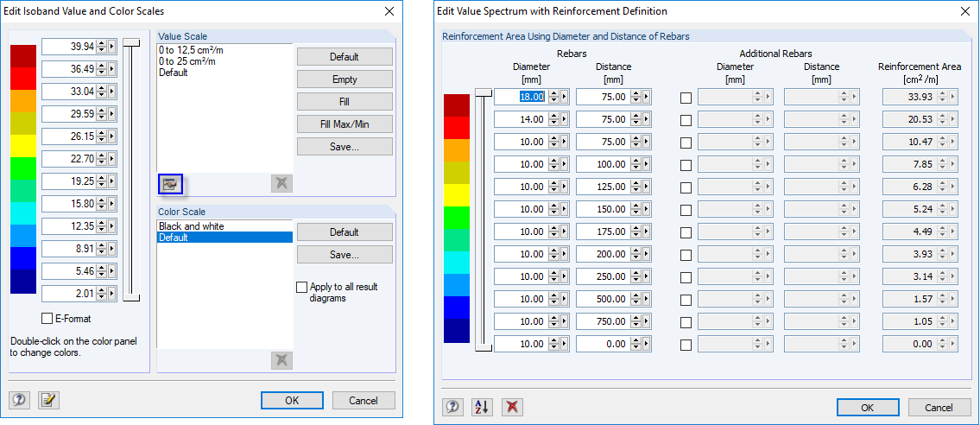Close the Edit Isoband Value dialog window
980x425 pixels.
[x=389, y=11]
